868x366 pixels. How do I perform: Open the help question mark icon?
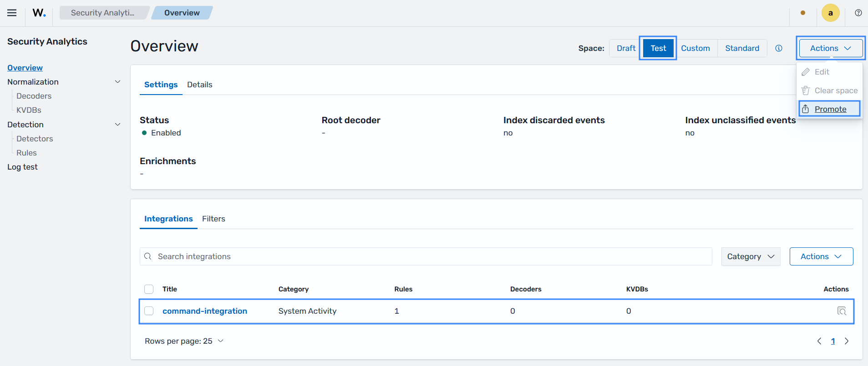pyautogui.click(x=858, y=13)
